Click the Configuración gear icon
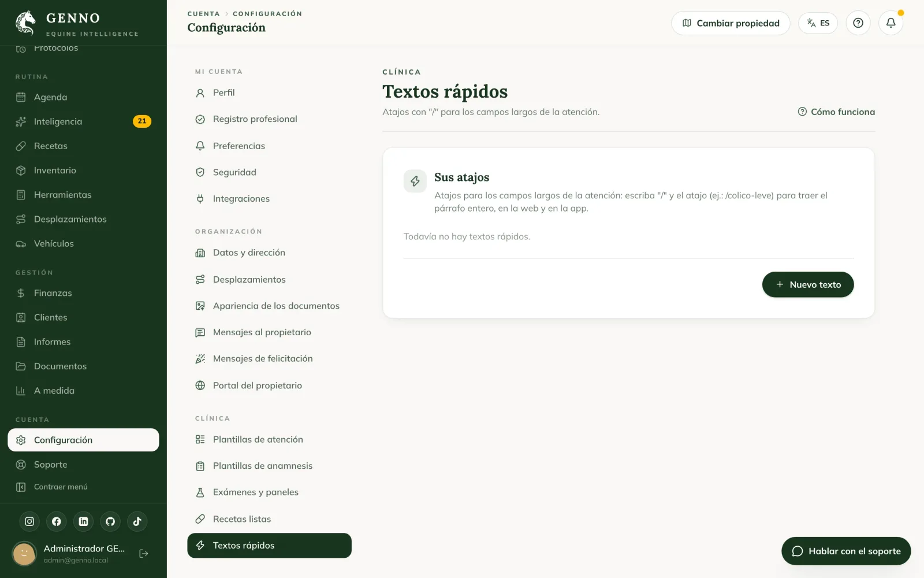This screenshot has width=924, height=578. click(21, 440)
